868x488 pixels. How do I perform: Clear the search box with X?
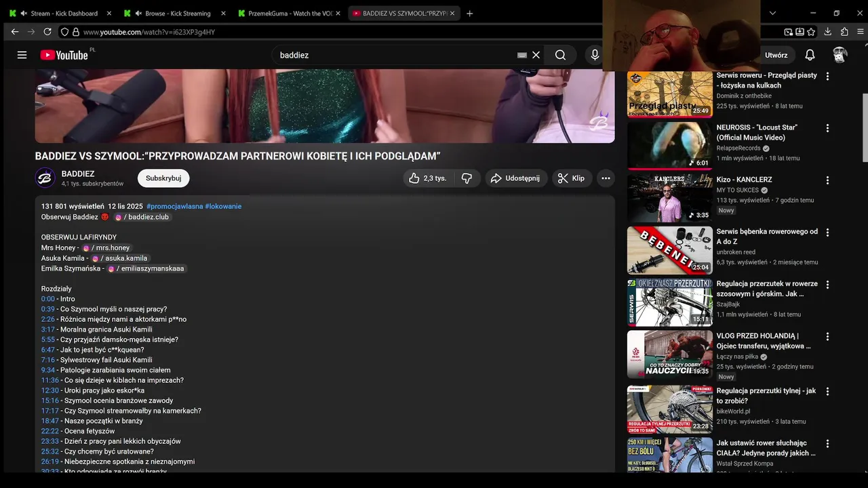tap(536, 55)
